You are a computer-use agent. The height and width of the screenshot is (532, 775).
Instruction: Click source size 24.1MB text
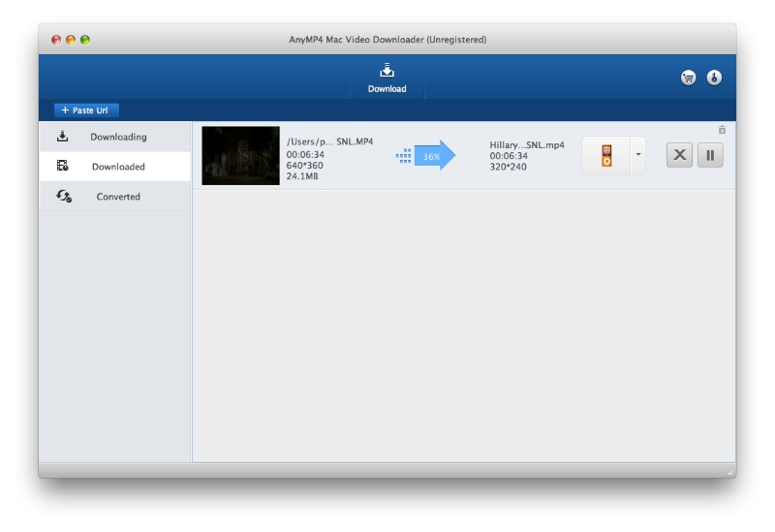point(302,176)
